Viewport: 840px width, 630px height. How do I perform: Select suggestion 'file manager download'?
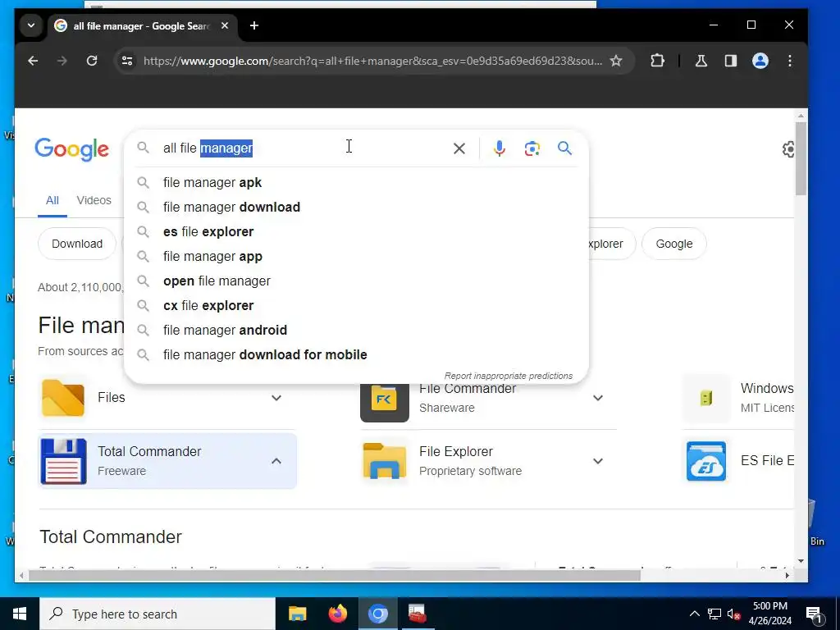pyautogui.click(x=356, y=208)
